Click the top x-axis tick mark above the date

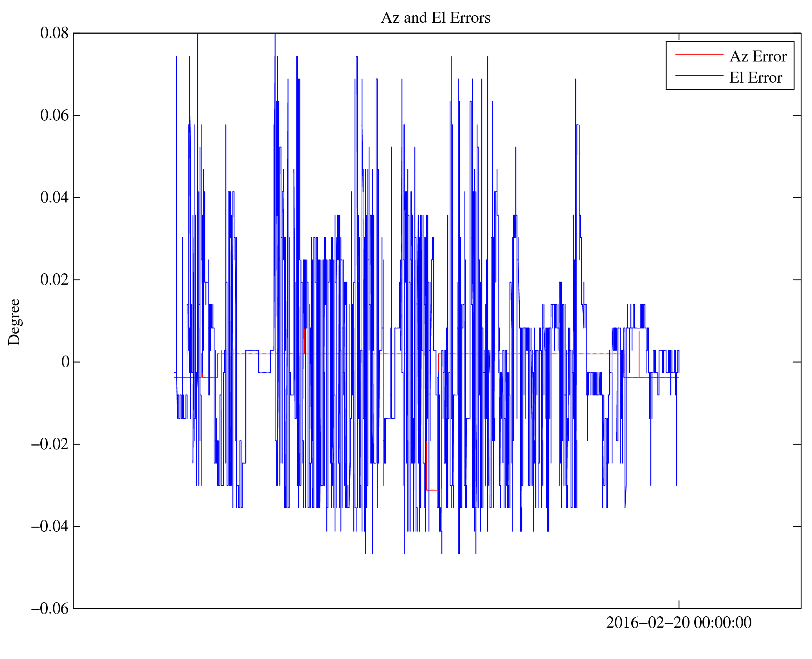tap(679, 37)
